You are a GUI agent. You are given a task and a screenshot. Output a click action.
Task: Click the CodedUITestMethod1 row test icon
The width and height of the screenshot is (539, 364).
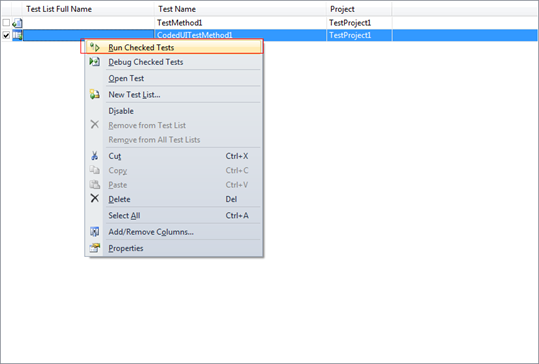18,35
